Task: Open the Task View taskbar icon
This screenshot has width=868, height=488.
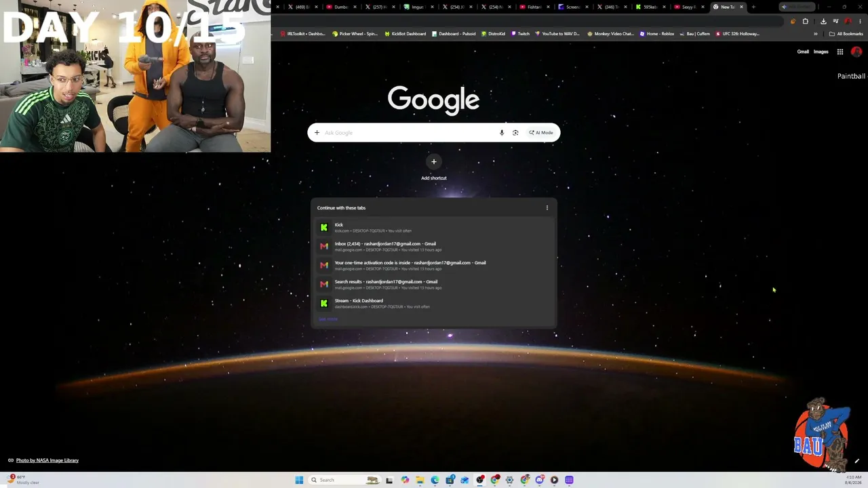Action: tap(389, 480)
